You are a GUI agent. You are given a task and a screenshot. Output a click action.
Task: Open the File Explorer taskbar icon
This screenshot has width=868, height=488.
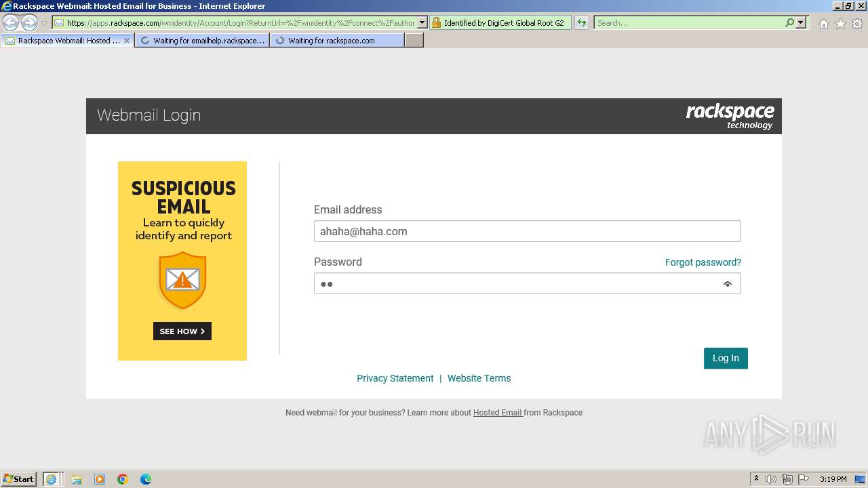77,479
